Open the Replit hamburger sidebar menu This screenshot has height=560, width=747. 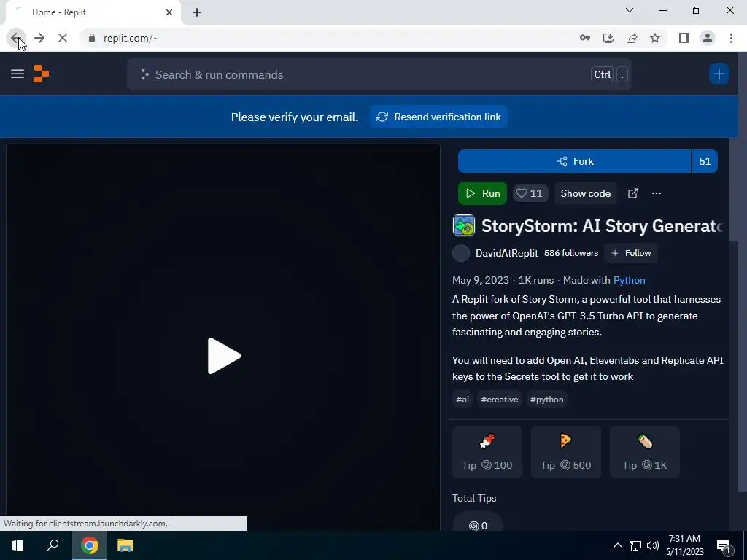tap(18, 74)
